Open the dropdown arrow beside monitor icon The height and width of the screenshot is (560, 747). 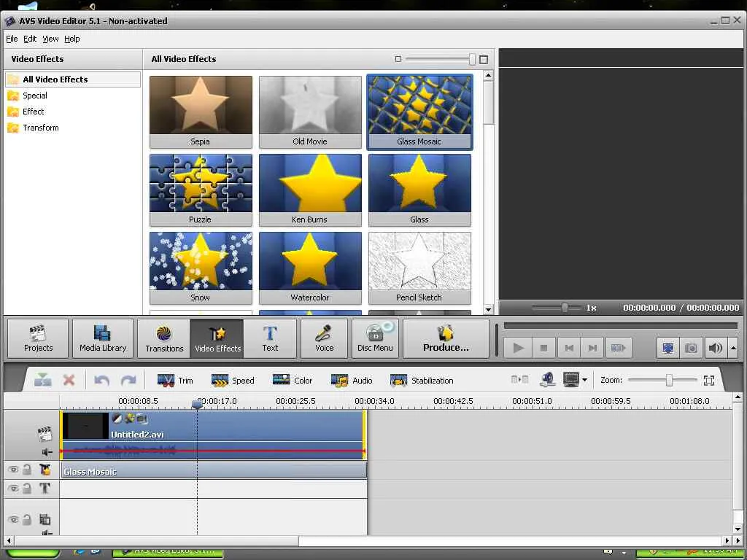pyautogui.click(x=584, y=380)
